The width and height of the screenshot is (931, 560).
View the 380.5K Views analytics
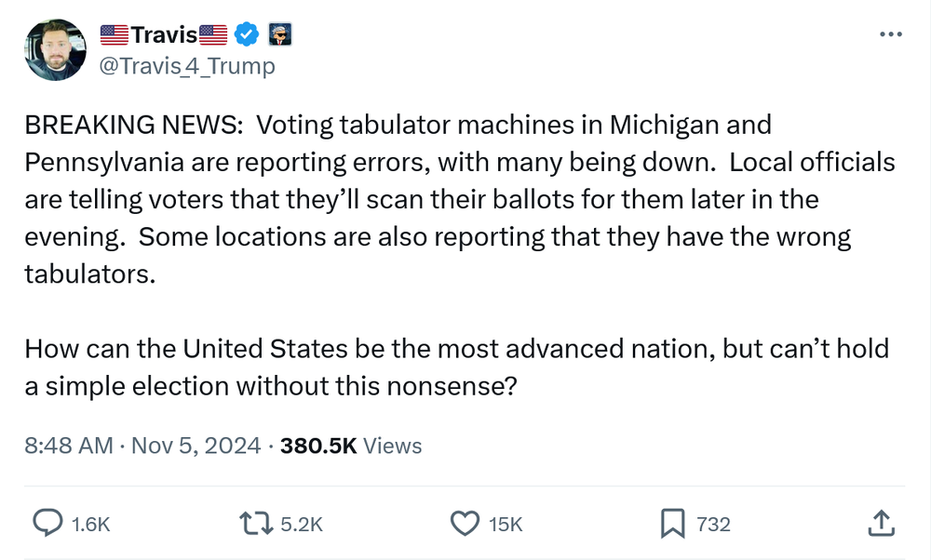point(351,446)
